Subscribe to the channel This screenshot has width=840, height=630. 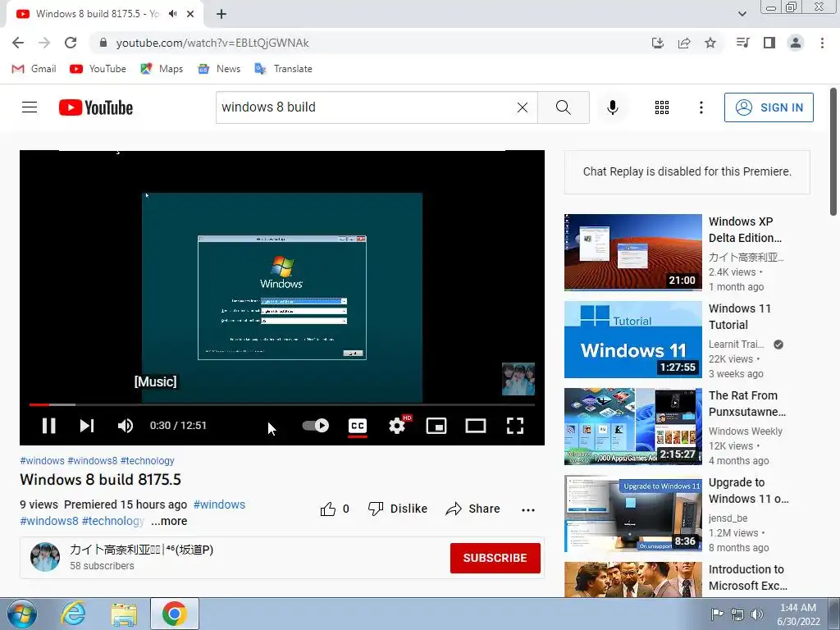495,558
